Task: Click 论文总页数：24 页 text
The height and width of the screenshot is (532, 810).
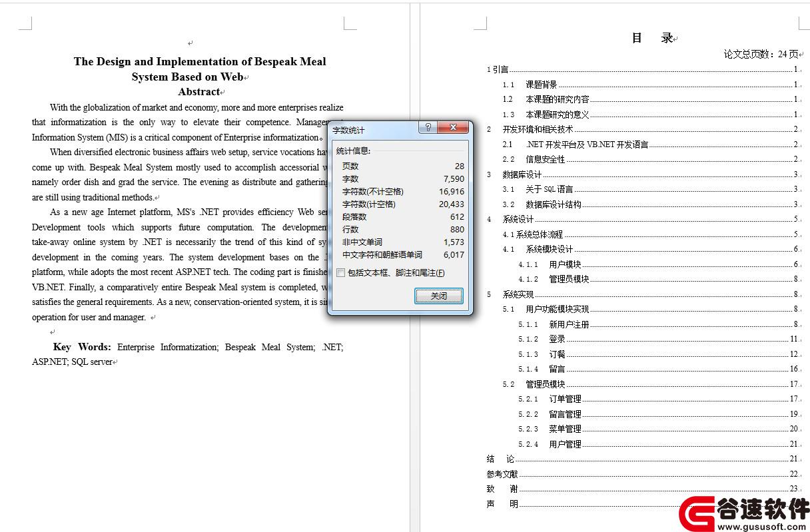Action: 761,54
